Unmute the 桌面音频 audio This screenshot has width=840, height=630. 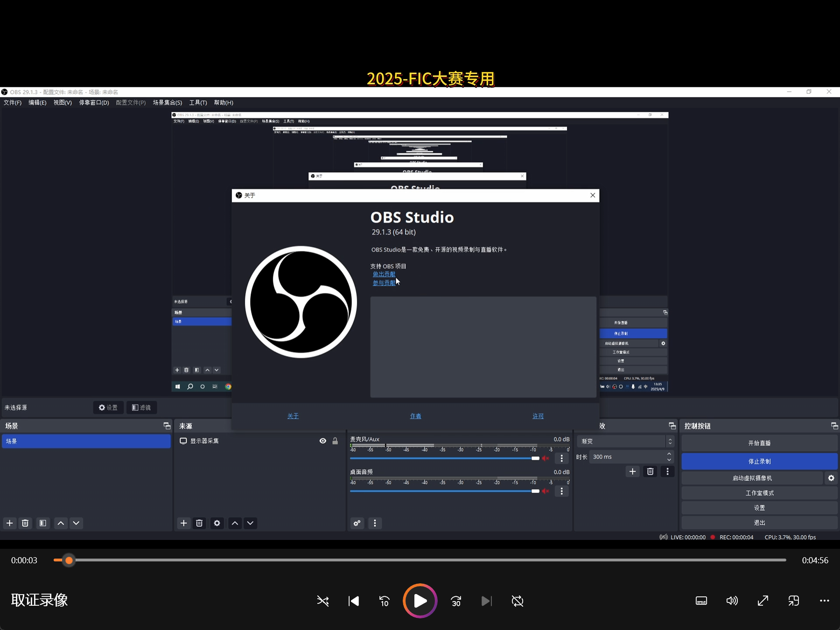click(546, 491)
